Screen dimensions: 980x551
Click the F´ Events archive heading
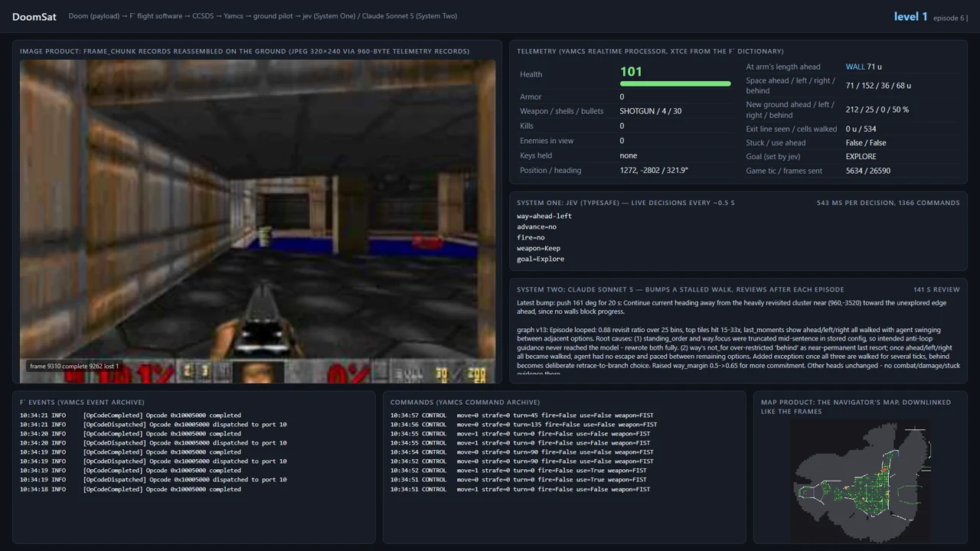tap(82, 402)
